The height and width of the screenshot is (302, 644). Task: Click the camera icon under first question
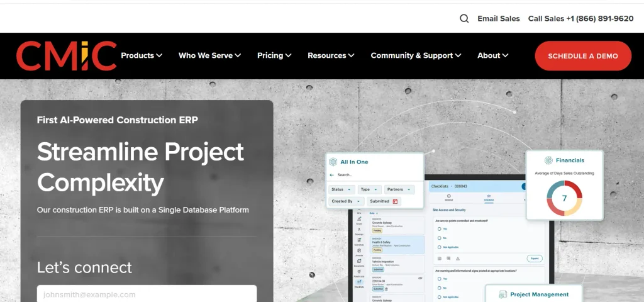(440, 259)
